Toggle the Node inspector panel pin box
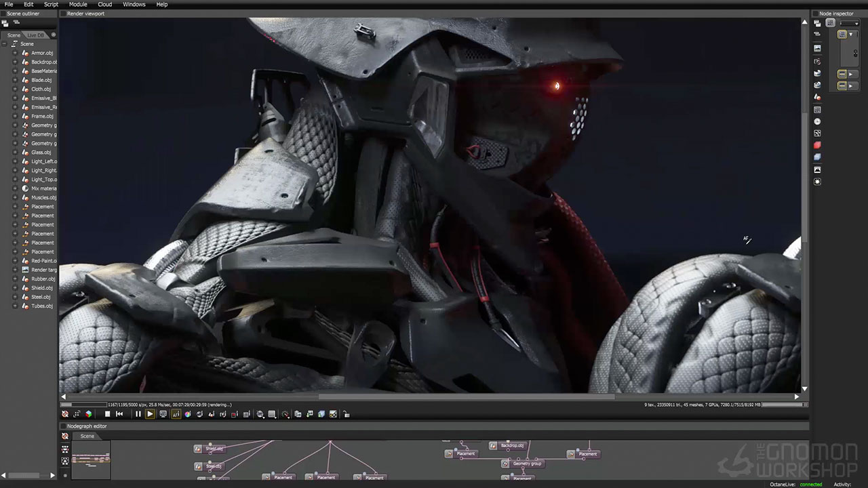Image resolution: width=868 pixels, height=488 pixels. click(814, 14)
